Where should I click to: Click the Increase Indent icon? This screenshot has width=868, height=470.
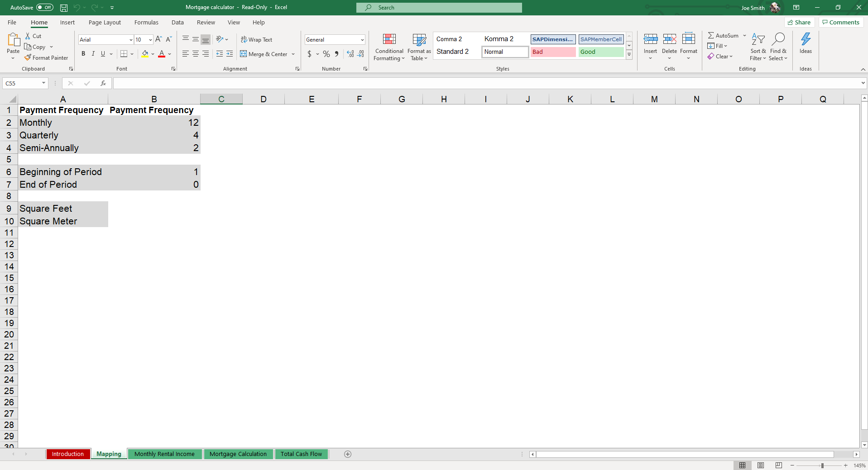[230, 54]
